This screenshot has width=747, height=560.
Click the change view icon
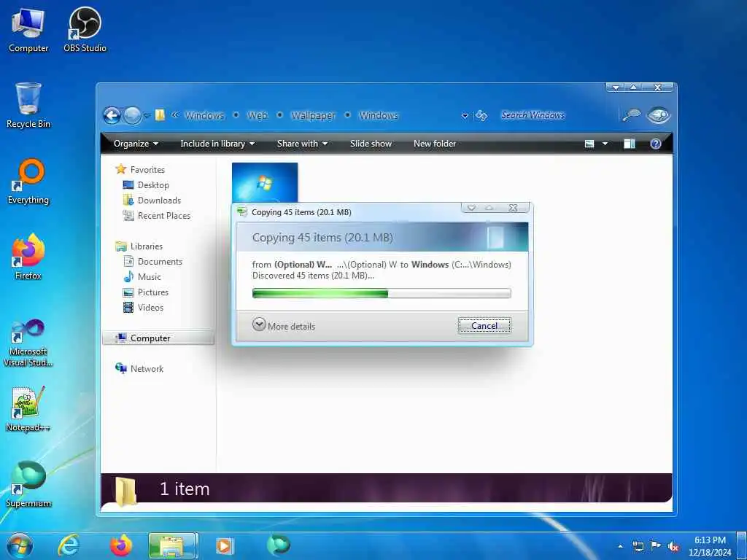tap(589, 144)
